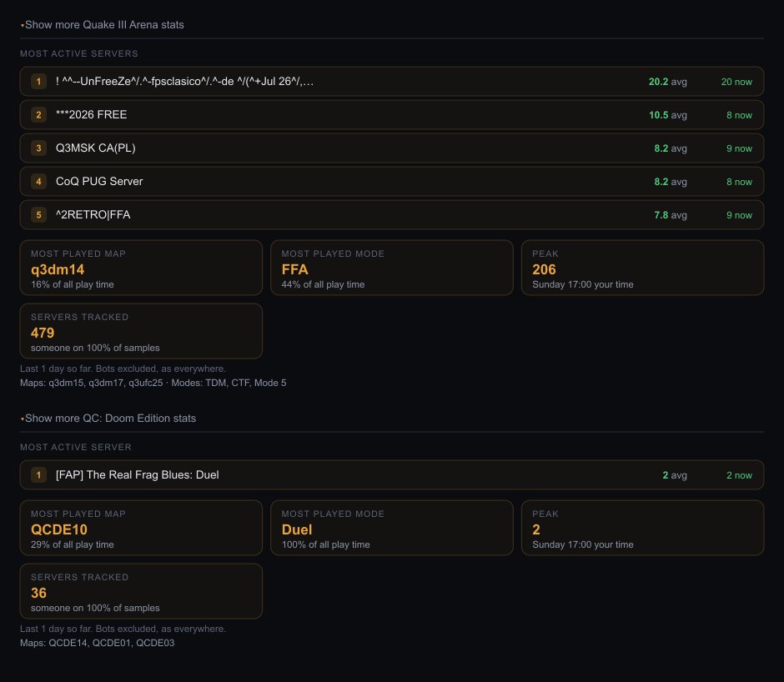Viewport: 784px width, 682px height.
Task: Click the 20.2 avg value
Action: click(x=667, y=82)
